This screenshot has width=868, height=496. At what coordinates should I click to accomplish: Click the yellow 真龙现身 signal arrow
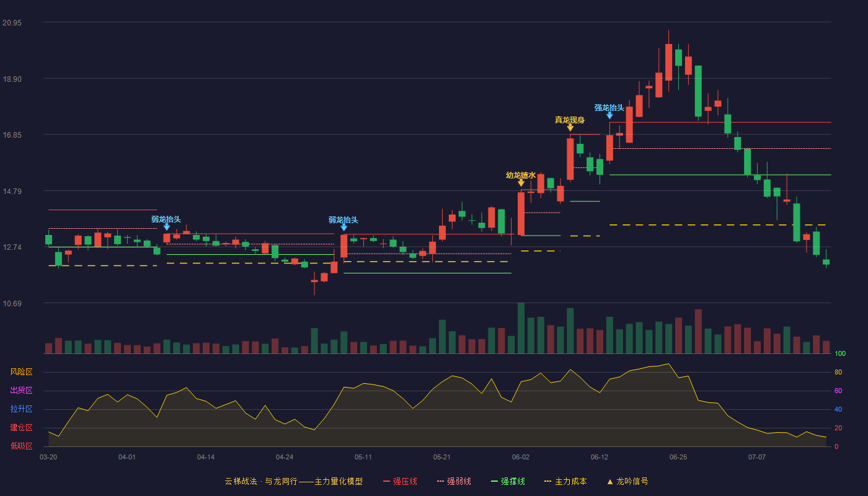pos(570,127)
